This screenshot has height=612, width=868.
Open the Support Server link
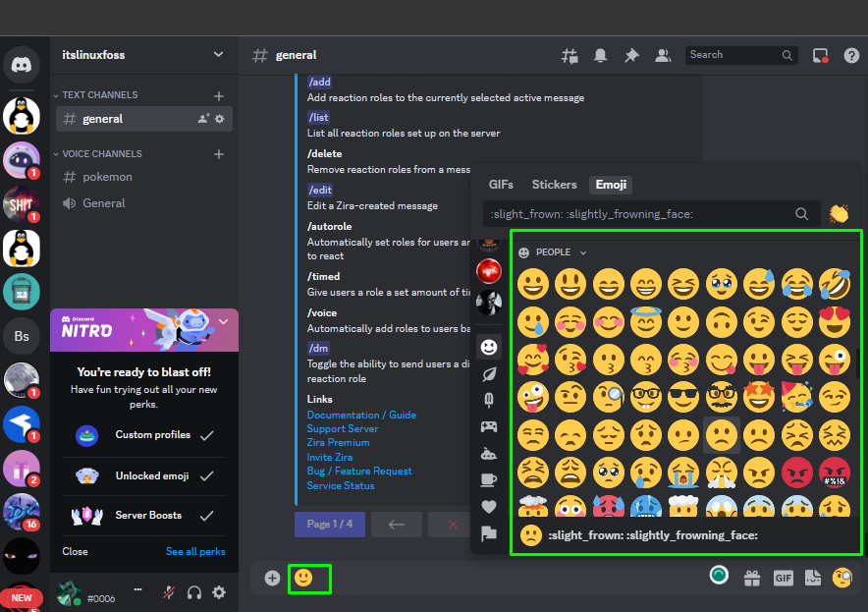point(343,428)
